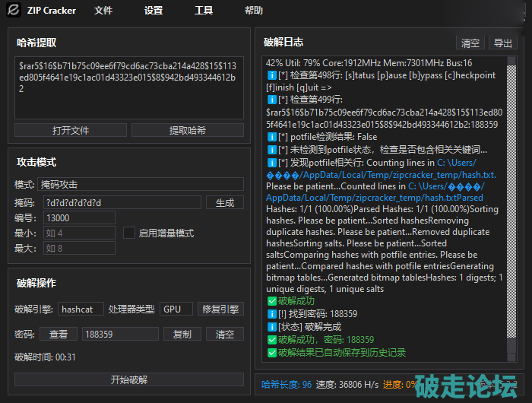532x403 pixels.
Task: Expand the 模式 attack mode dropdown
Action: click(141, 184)
